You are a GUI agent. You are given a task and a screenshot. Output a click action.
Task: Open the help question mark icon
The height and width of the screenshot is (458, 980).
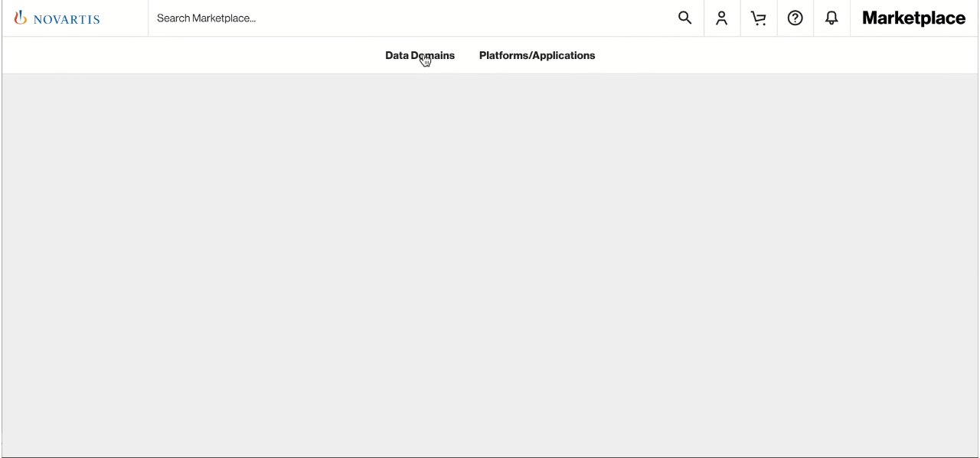[x=795, y=18]
